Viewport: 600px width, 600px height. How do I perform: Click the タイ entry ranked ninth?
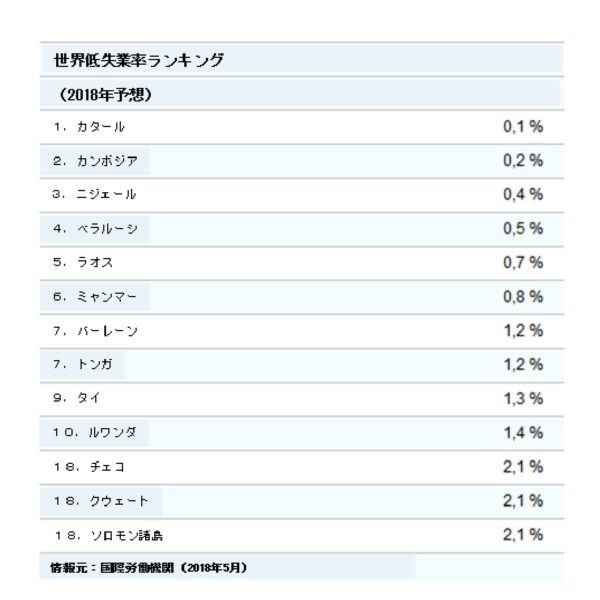[88, 398]
